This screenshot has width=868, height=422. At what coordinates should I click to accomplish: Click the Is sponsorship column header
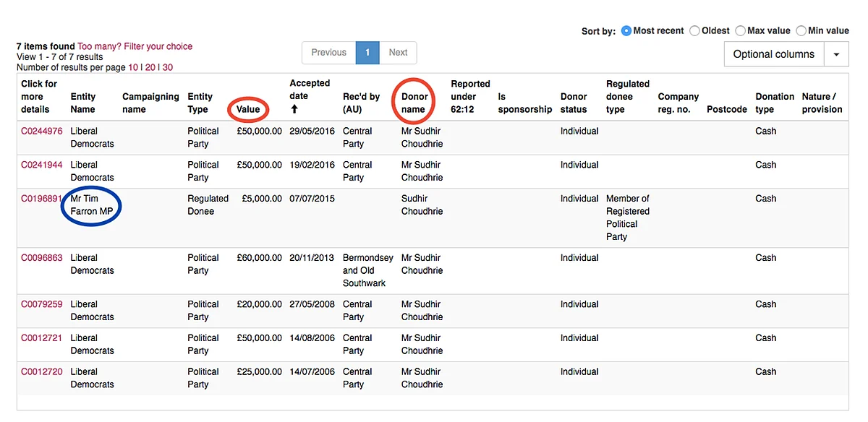click(x=524, y=103)
